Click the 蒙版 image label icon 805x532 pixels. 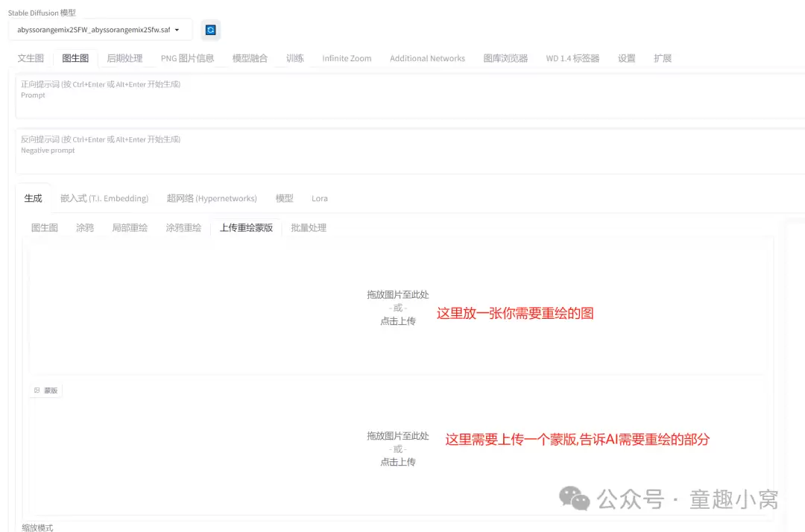click(x=37, y=390)
